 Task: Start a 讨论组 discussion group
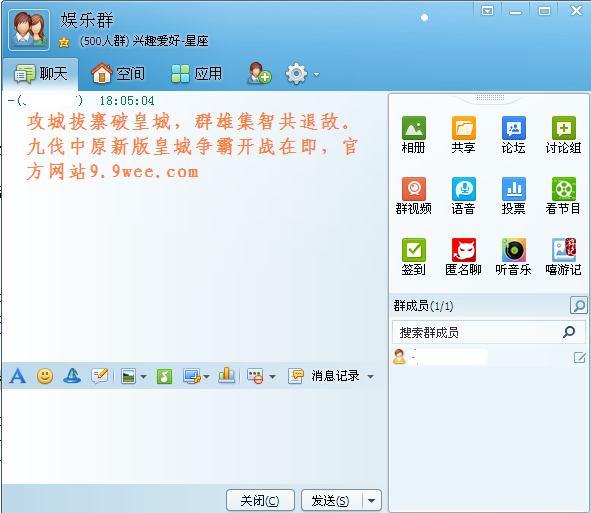click(x=563, y=135)
